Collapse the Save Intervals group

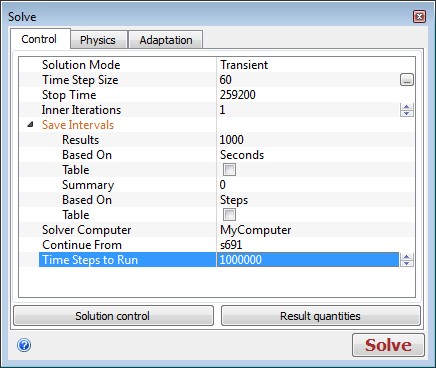coord(30,125)
